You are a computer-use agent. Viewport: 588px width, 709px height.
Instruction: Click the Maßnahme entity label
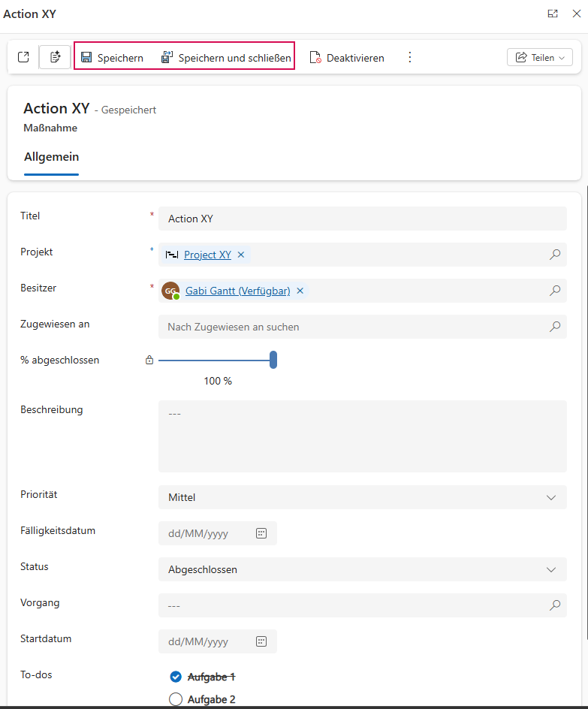coord(50,128)
